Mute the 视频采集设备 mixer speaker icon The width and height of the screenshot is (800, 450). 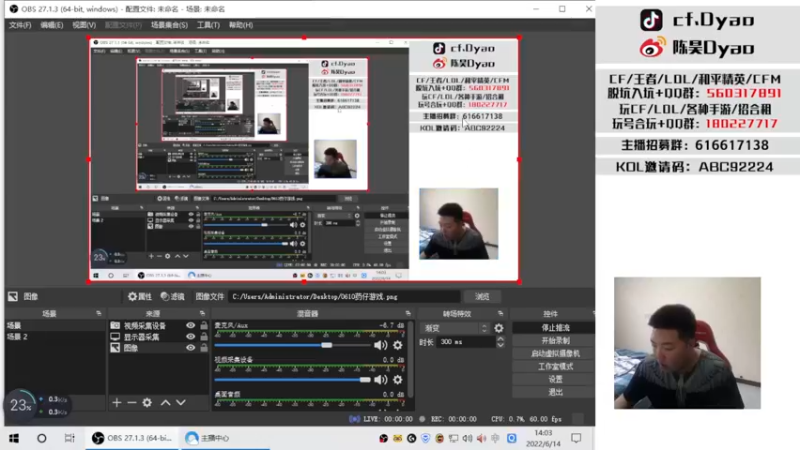(380, 380)
